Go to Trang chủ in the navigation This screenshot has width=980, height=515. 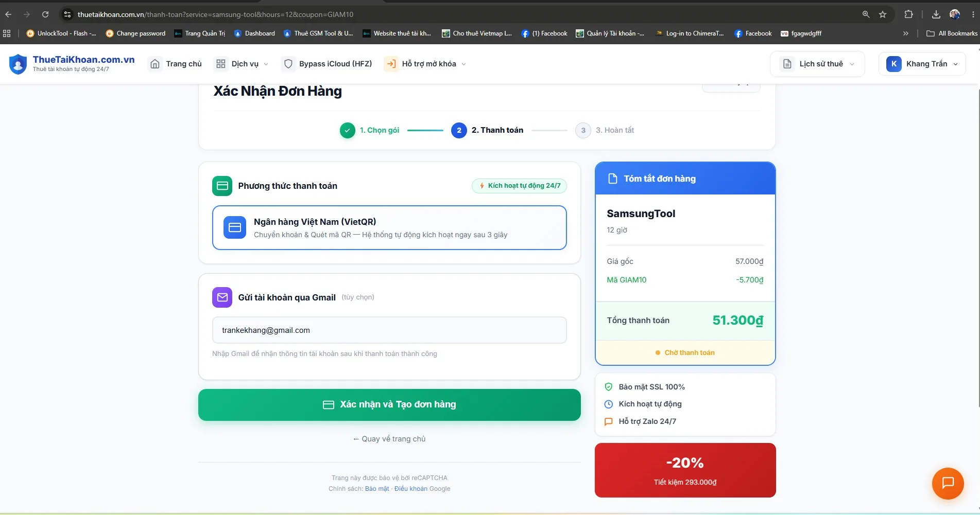tap(176, 64)
